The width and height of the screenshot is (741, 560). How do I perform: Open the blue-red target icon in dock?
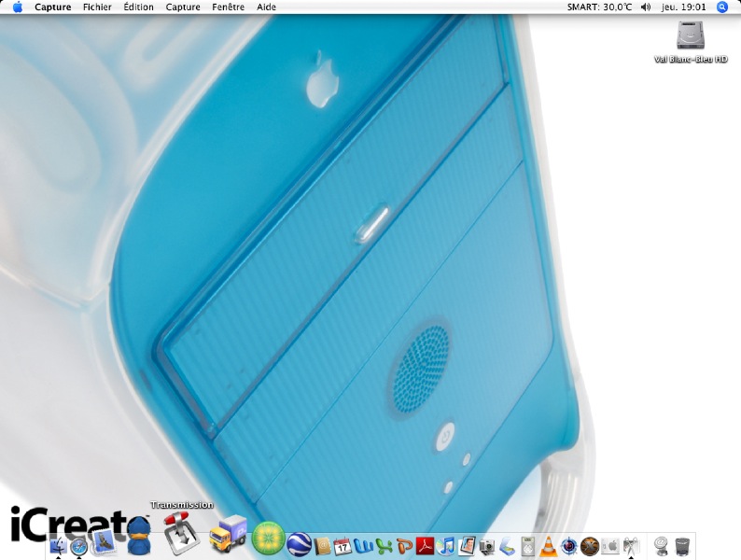pos(568,546)
